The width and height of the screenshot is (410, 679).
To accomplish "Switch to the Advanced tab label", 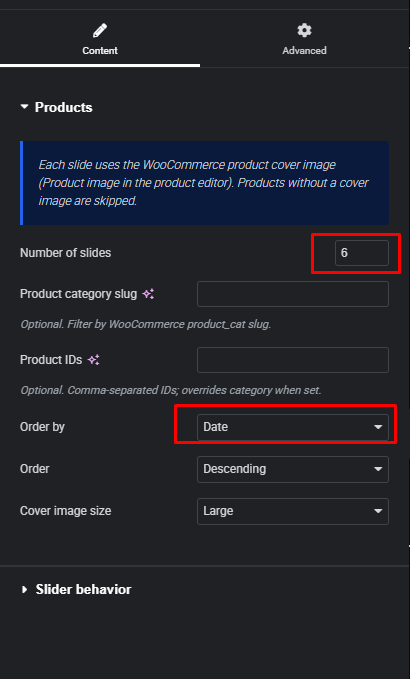I will click(304, 51).
